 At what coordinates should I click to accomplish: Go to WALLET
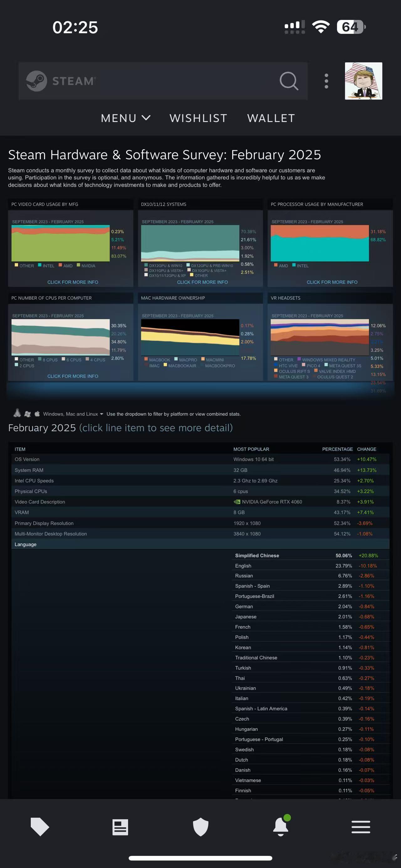271,118
